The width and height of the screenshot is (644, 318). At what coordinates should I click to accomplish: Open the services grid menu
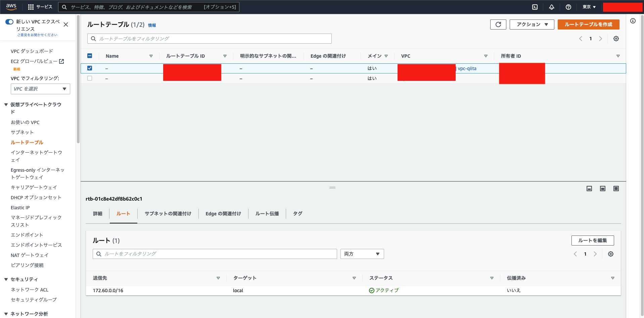31,7
